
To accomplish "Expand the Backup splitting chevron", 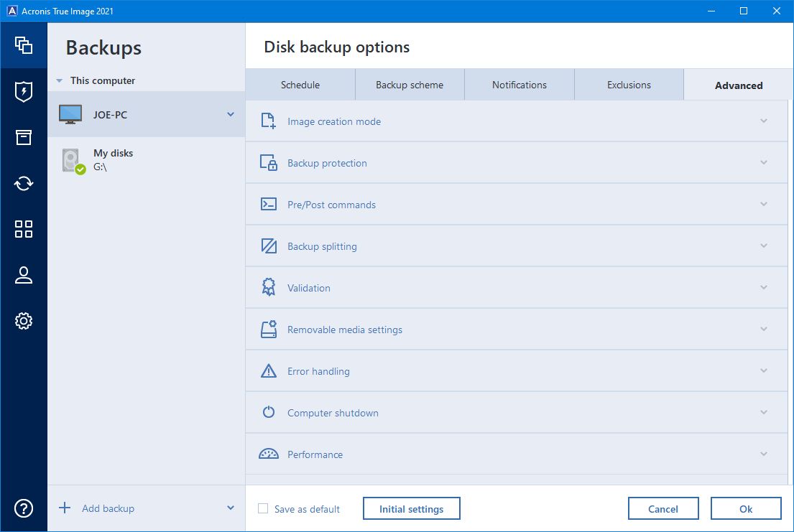I will click(x=764, y=246).
